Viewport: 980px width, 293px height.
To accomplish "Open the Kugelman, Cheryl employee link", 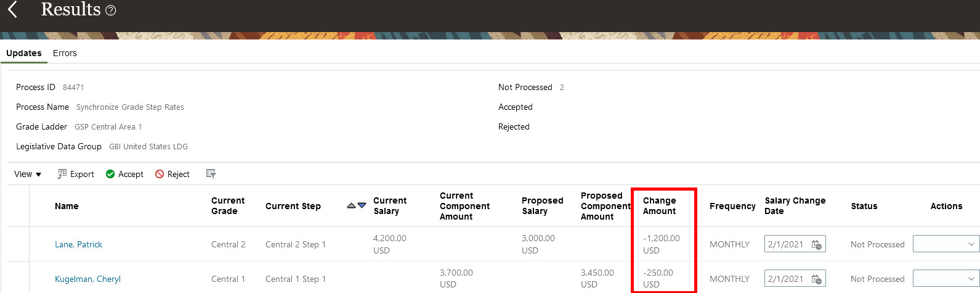I will point(87,279).
